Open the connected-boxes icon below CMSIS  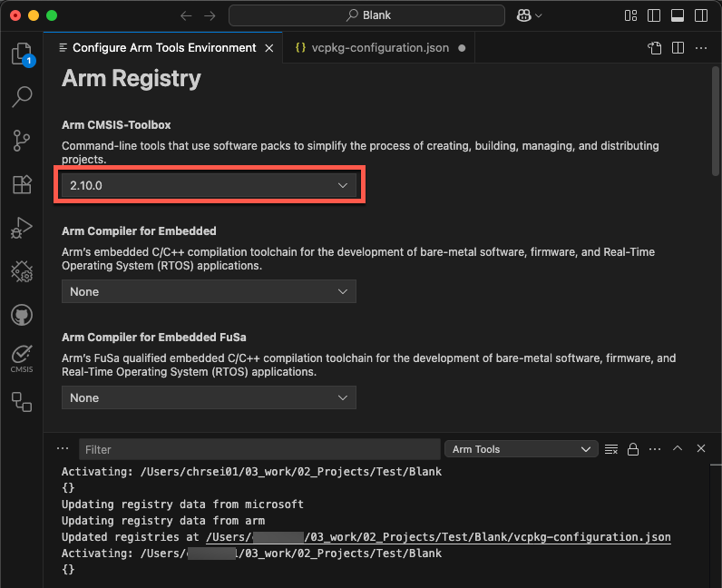click(22, 402)
